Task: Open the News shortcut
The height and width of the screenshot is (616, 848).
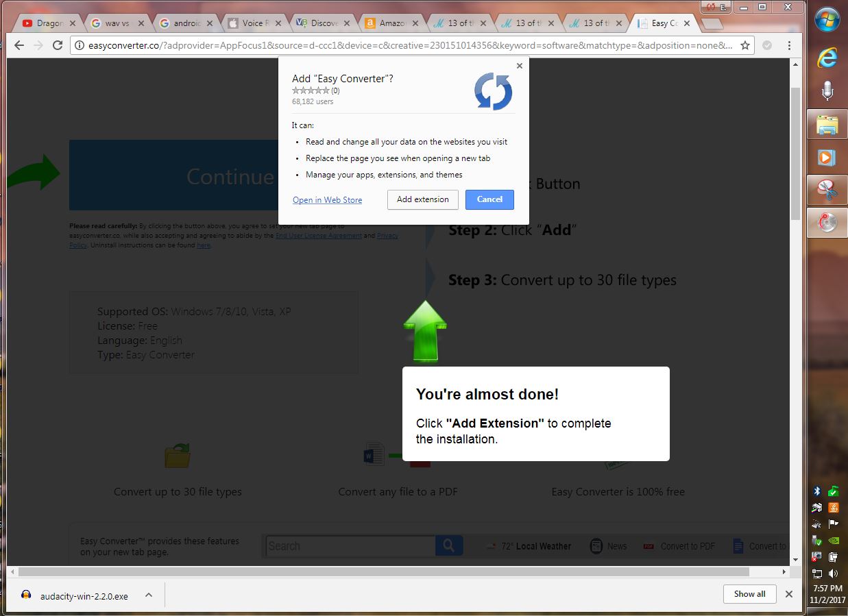Action: [x=609, y=546]
